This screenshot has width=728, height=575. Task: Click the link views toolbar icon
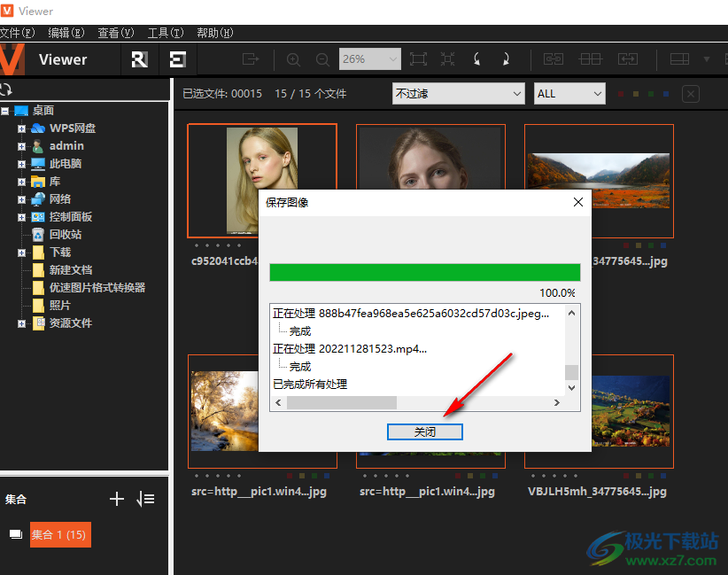tap(554, 59)
